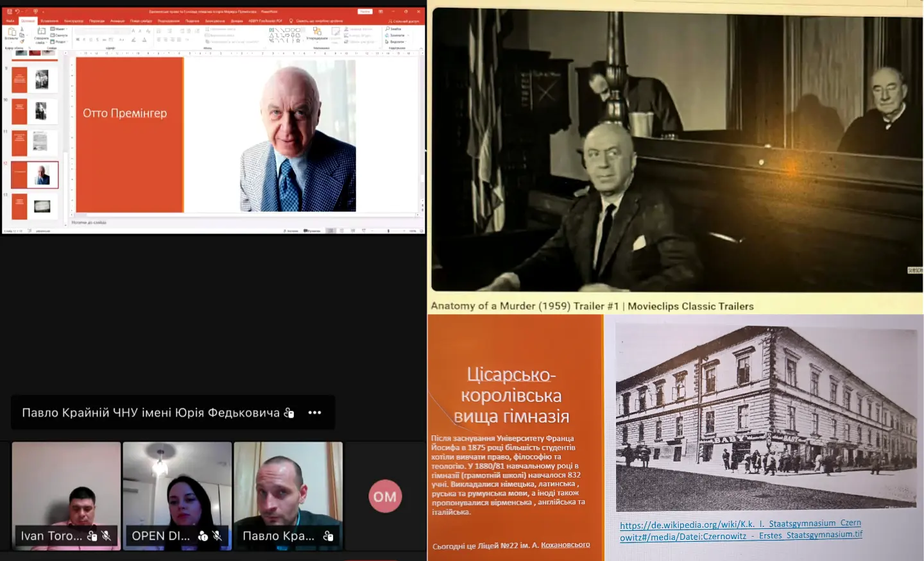
Task: Click the Increase Font Size icon
Action: (x=133, y=31)
